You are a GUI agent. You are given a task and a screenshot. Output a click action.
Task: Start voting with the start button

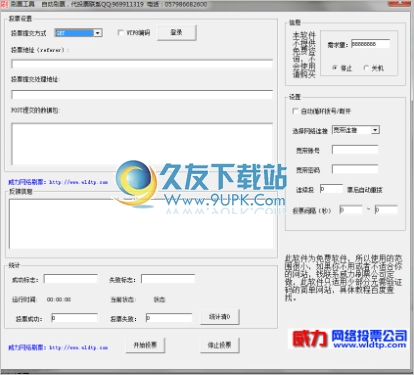[x=145, y=345]
